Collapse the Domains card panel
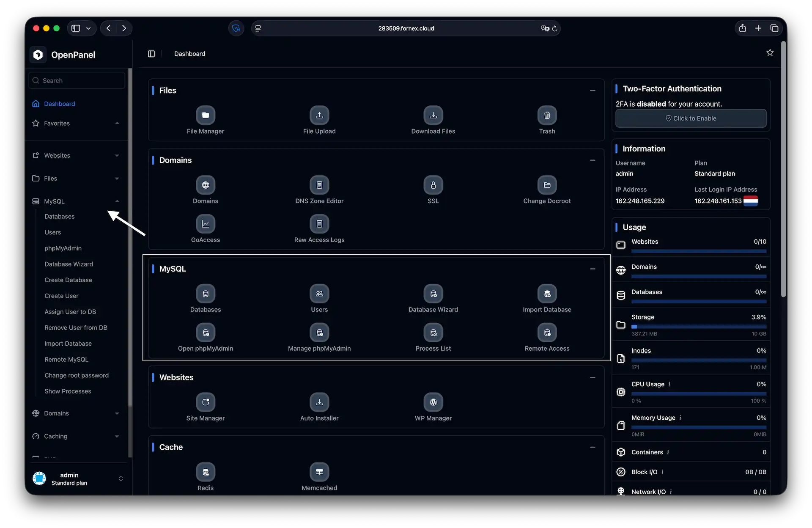 [592, 160]
